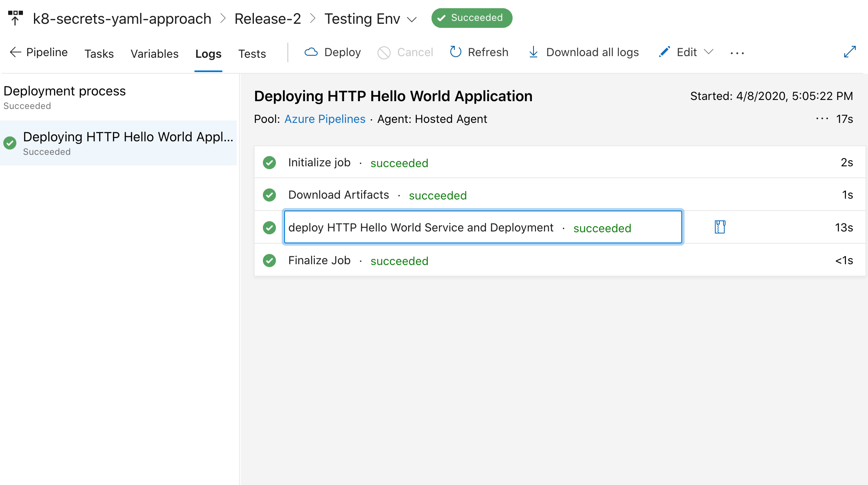Click the cloud Deploy icon

tap(311, 52)
